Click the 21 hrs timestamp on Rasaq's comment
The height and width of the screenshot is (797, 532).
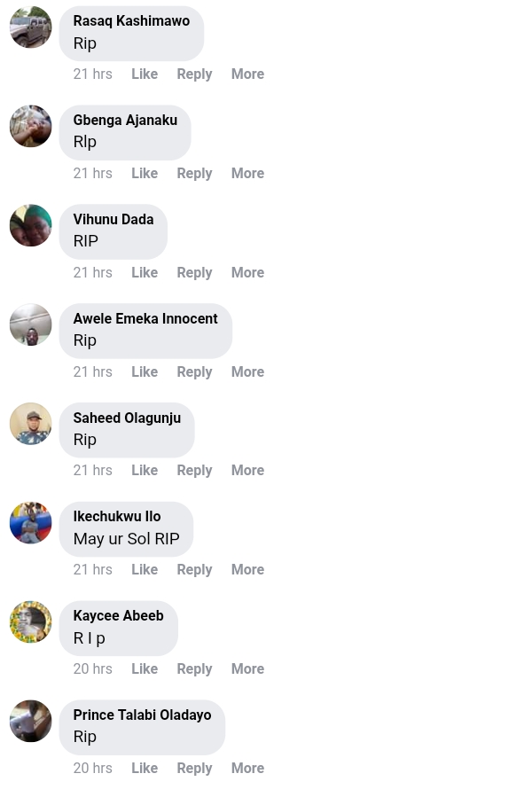[93, 74]
